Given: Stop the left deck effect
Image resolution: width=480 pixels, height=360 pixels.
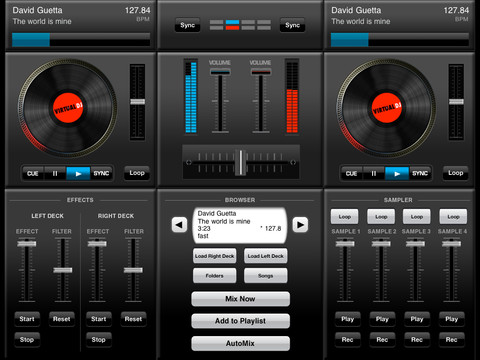Looking at the screenshot, I should [27, 340].
